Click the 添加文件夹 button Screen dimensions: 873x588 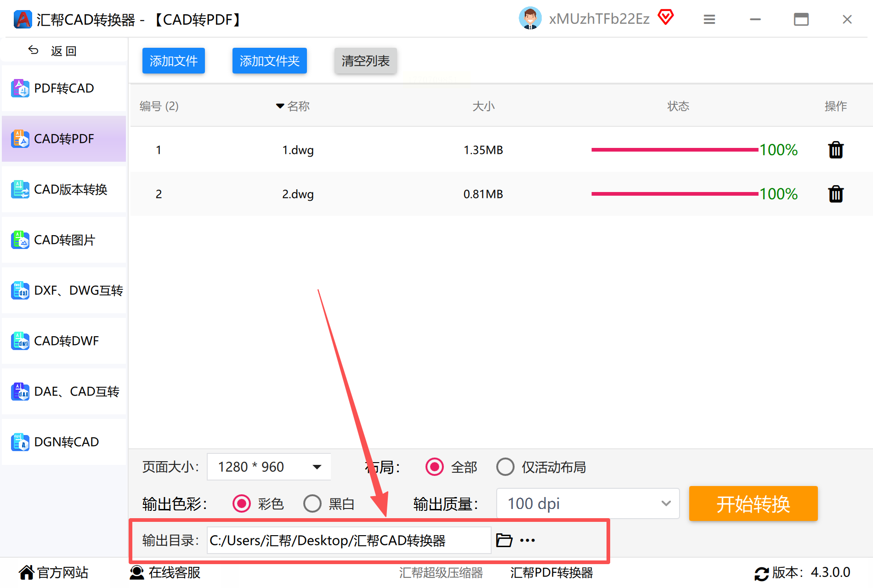tap(270, 61)
